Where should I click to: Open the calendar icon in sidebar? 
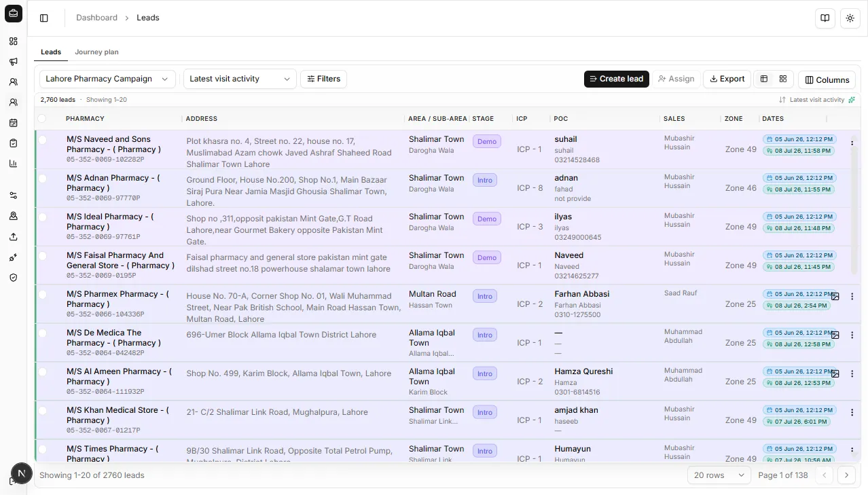coord(13,123)
